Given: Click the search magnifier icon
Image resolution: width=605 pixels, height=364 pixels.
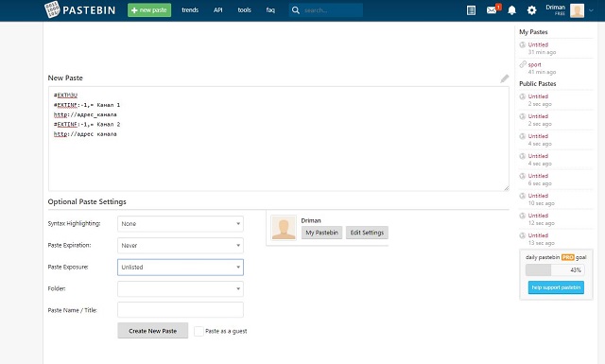Looking at the screenshot, I should pos(296,10).
